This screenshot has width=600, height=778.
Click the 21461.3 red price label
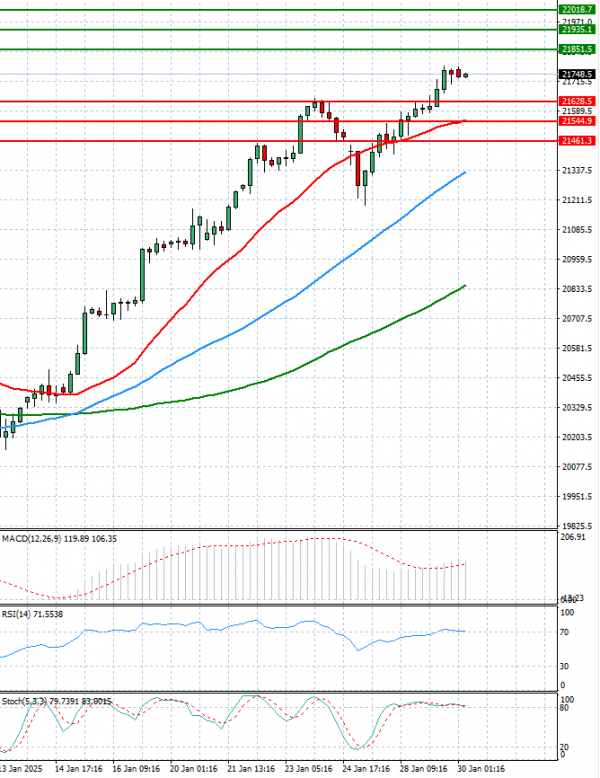point(577,141)
